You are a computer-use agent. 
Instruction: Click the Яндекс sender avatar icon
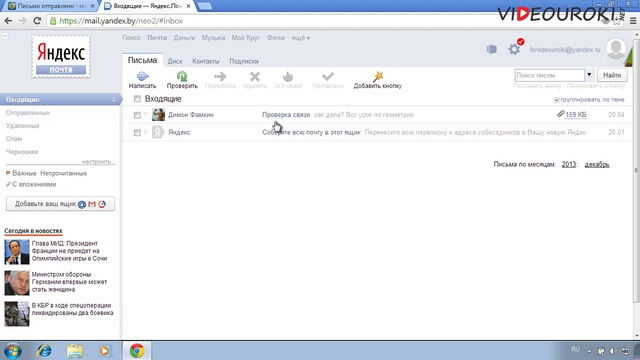158,132
